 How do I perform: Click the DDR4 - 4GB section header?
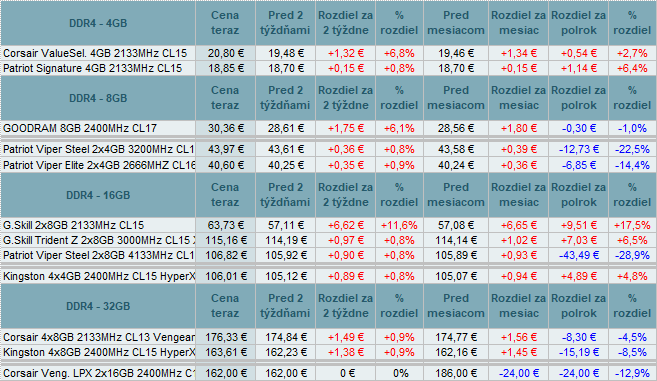coord(98,23)
